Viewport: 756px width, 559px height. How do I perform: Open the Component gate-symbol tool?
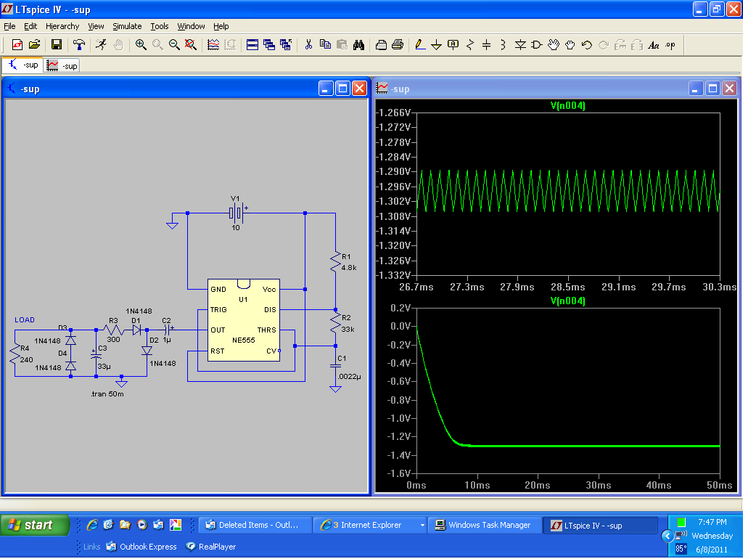pos(537,45)
